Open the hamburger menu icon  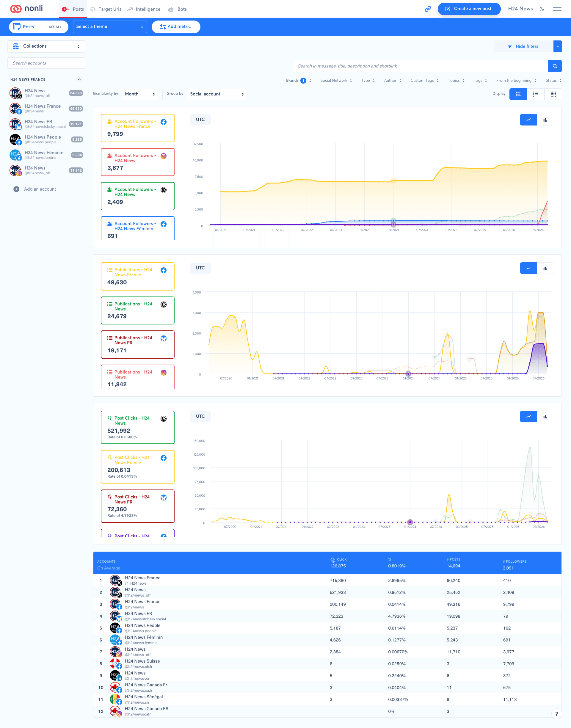[x=557, y=9]
